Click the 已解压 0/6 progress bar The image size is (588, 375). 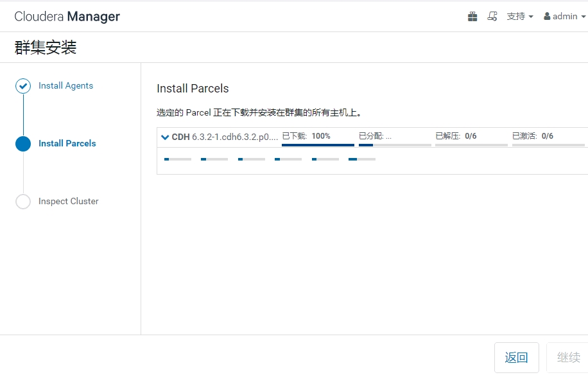coord(471,144)
